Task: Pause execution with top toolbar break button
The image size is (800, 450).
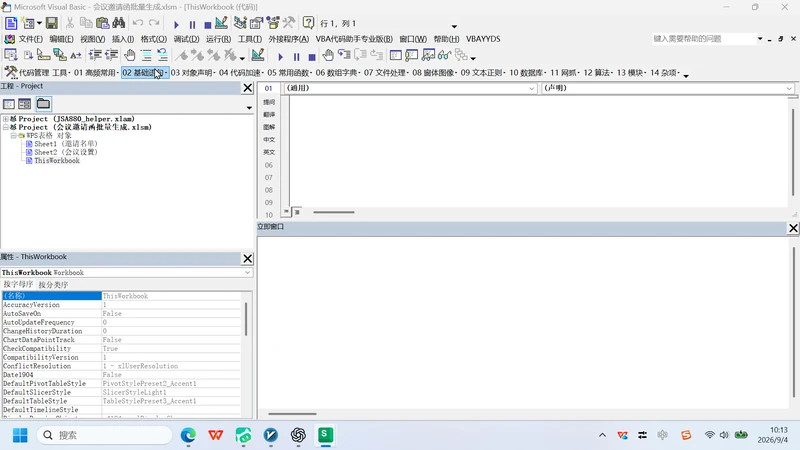Action: click(192, 24)
